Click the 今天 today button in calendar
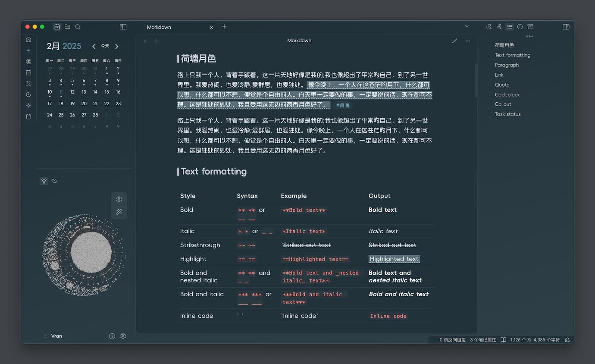Image resolution: width=595 pixels, height=364 pixels. 105,46
